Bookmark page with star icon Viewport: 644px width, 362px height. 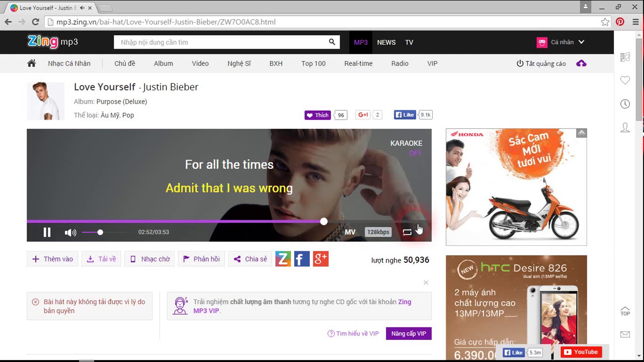[605, 22]
